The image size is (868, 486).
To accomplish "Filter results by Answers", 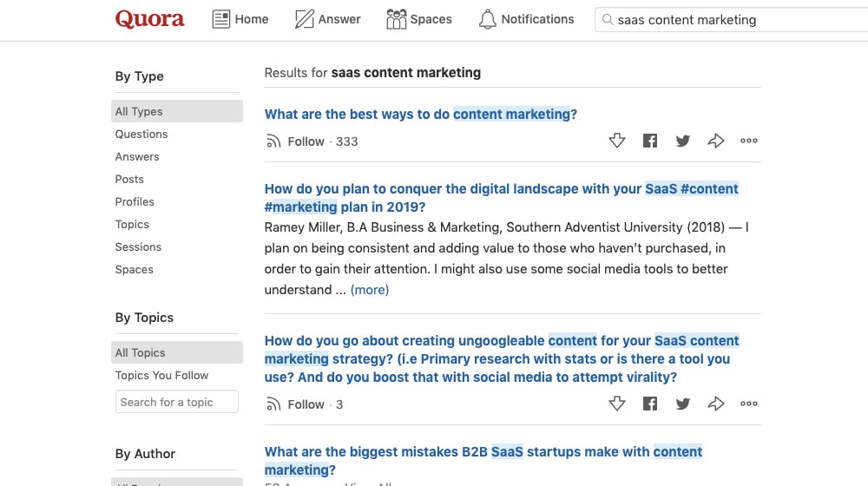I will tap(137, 157).
